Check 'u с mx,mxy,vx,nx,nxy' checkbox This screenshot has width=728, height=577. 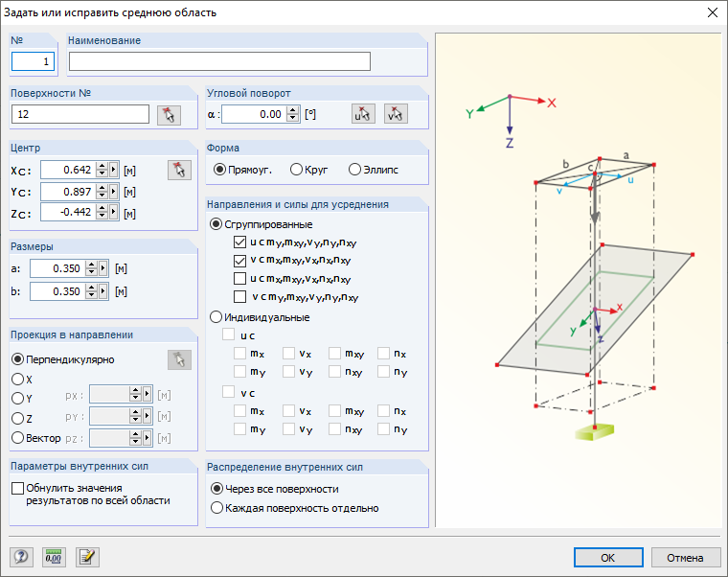pyautogui.click(x=240, y=279)
